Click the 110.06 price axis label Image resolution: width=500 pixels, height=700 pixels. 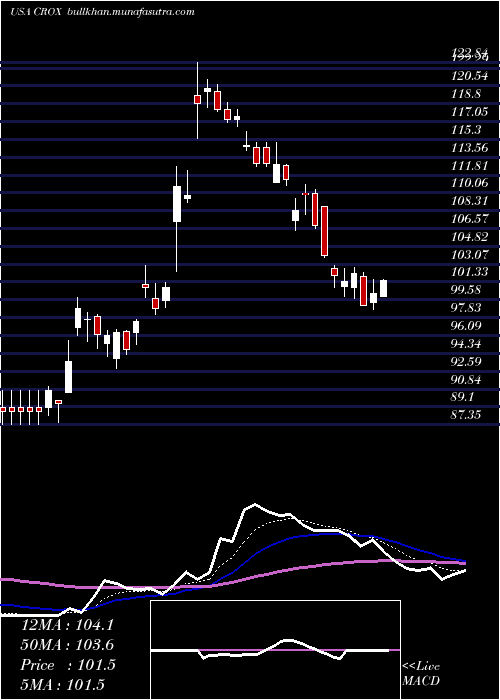pos(468,183)
